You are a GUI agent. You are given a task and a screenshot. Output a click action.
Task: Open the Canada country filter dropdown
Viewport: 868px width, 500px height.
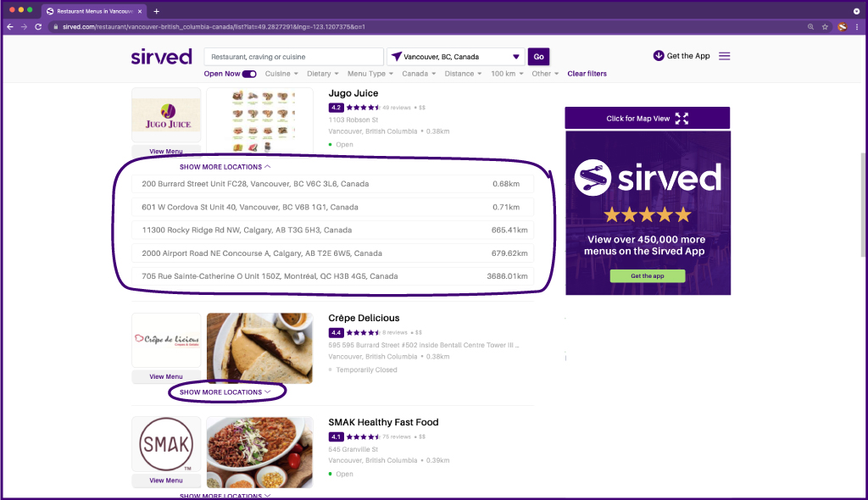[x=419, y=74]
